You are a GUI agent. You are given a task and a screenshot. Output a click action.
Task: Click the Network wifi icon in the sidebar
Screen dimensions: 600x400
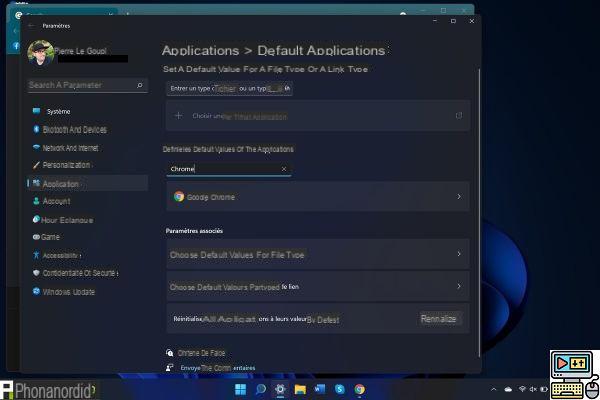[36, 147]
